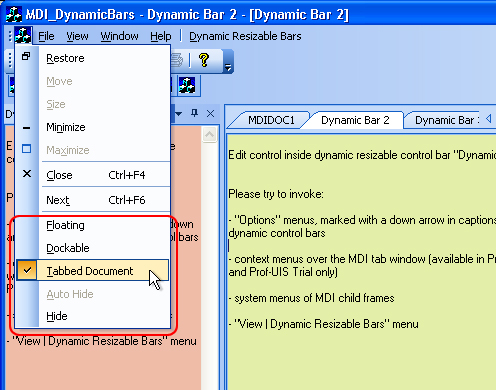
Task: Click 'Please try to invoke:' text in yellow pane
Action: (x=276, y=194)
